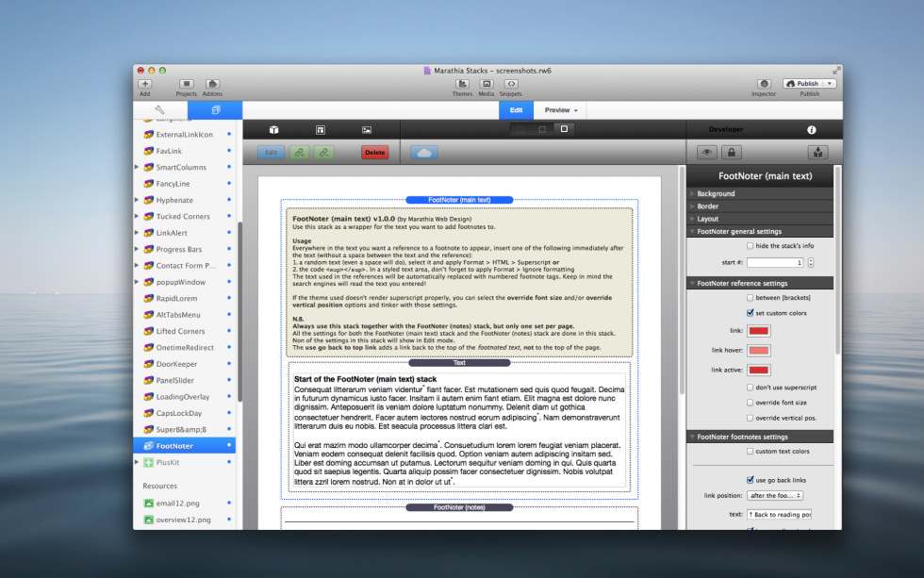Open the link color swatch

(x=758, y=331)
